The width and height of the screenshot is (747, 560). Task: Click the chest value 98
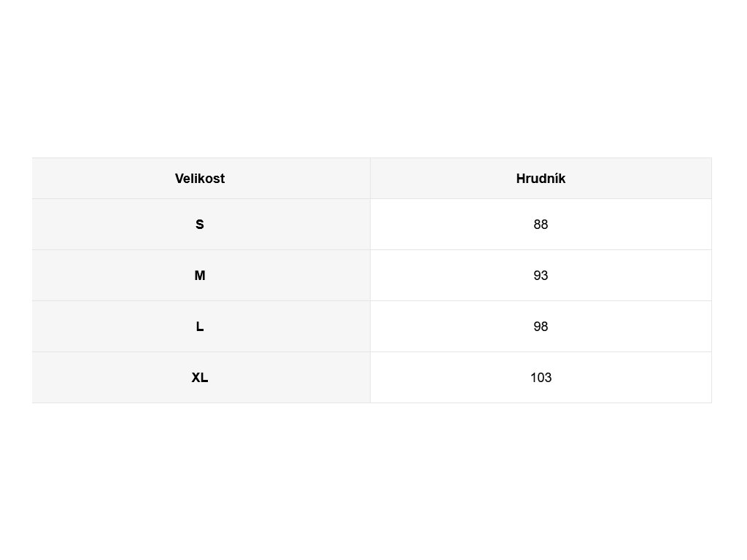click(541, 326)
